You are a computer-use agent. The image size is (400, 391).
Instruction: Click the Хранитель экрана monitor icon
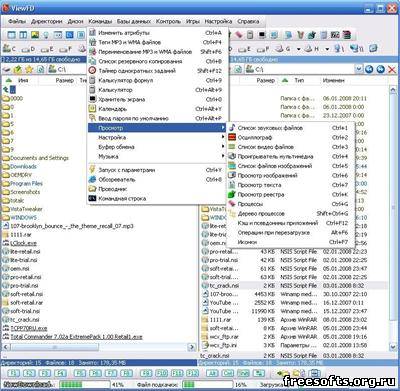pyautogui.click(x=92, y=99)
